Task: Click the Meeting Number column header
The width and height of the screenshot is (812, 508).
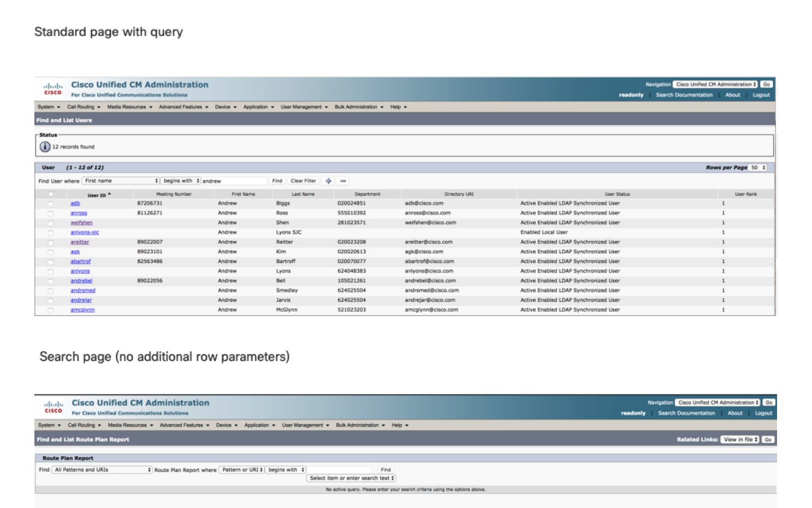Action: tap(174, 194)
